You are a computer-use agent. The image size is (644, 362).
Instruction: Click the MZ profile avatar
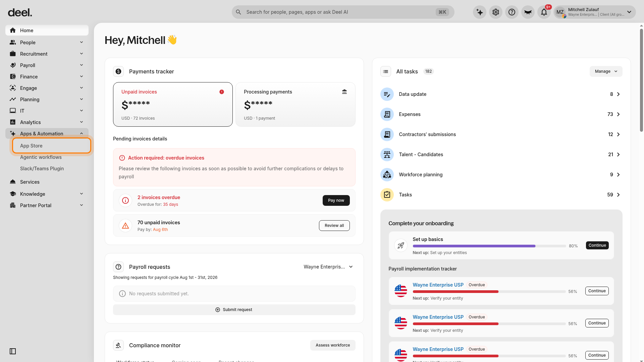(560, 12)
